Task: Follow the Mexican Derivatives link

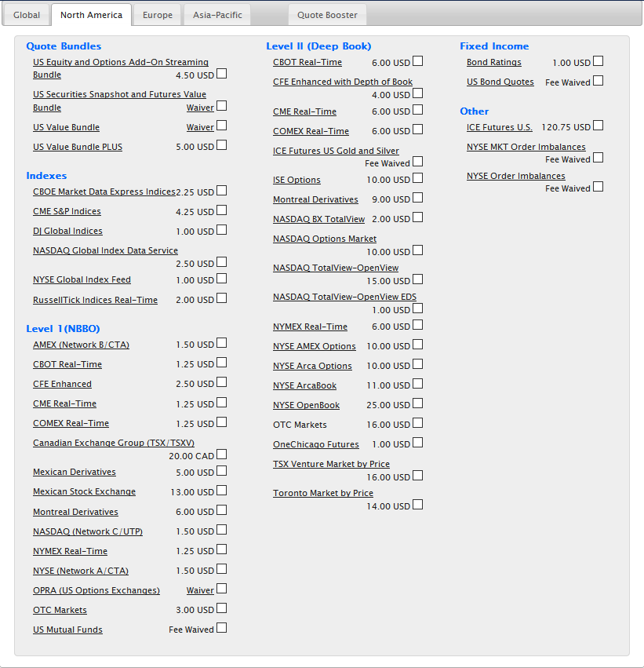Action: tap(75, 472)
